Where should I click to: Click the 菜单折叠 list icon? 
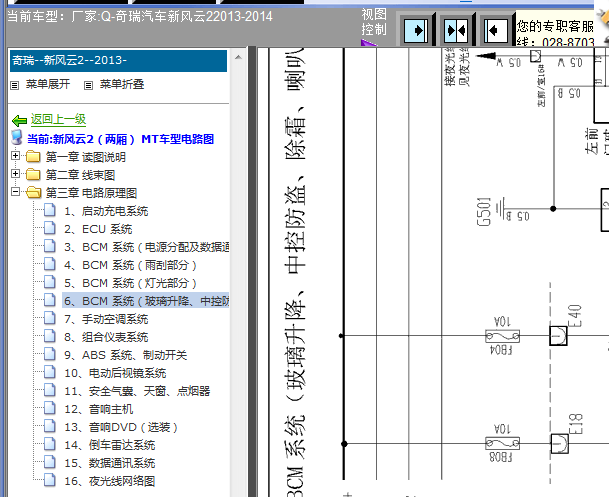[89, 85]
